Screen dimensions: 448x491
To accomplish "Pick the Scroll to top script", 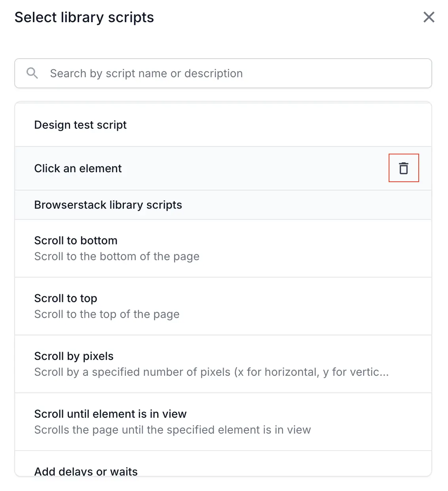I will point(66,298).
